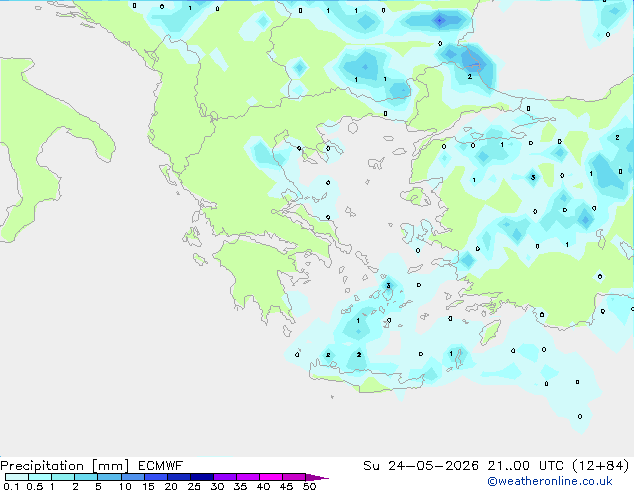Click the 0.1–0.5 mm lightest legend swatch
This screenshot has height=490, width=634.
[17, 477]
